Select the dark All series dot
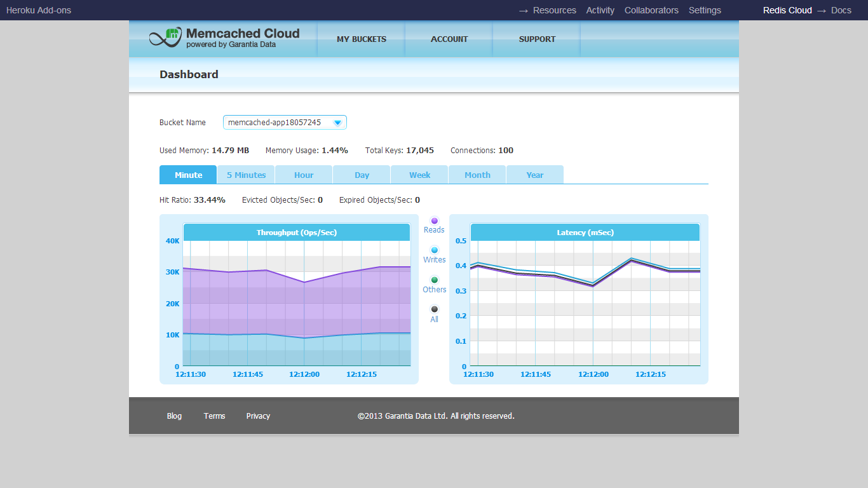The image size is (868, 488). (435, 309)
